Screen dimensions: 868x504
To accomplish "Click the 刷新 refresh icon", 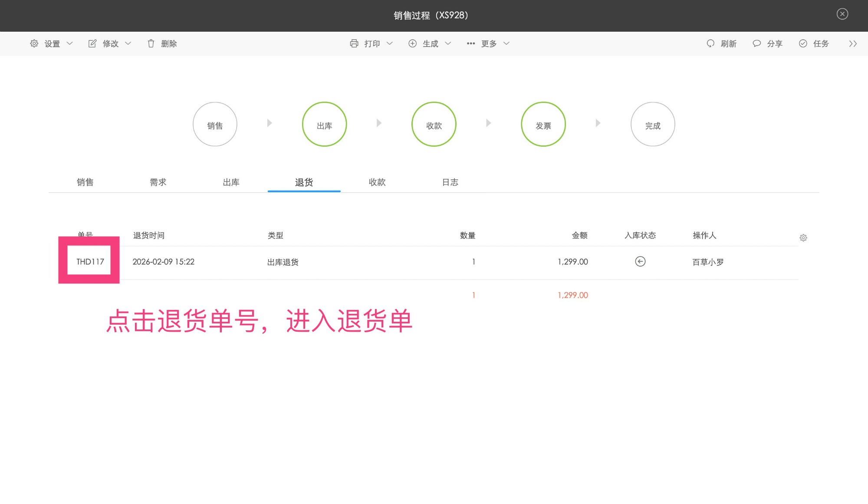I will [x=710, y=43].
